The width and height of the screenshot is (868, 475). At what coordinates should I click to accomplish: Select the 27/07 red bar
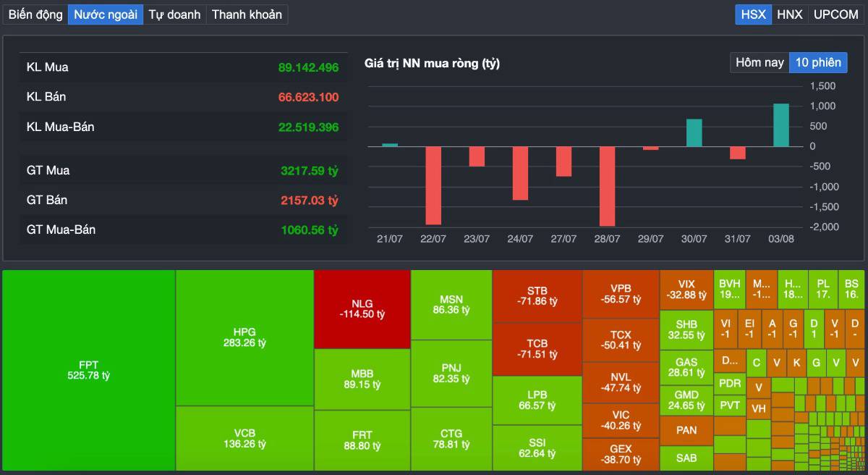[x=563, y=161]
